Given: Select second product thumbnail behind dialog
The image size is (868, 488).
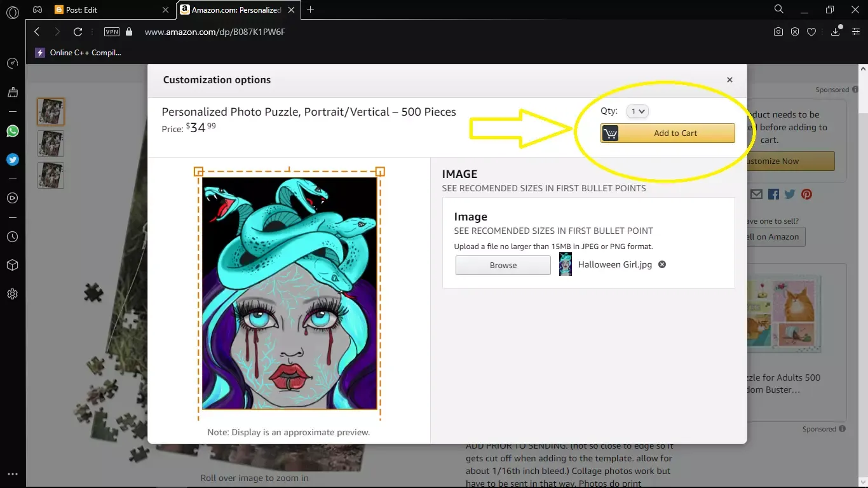Looking at the screenshot, I should (51, 144).
